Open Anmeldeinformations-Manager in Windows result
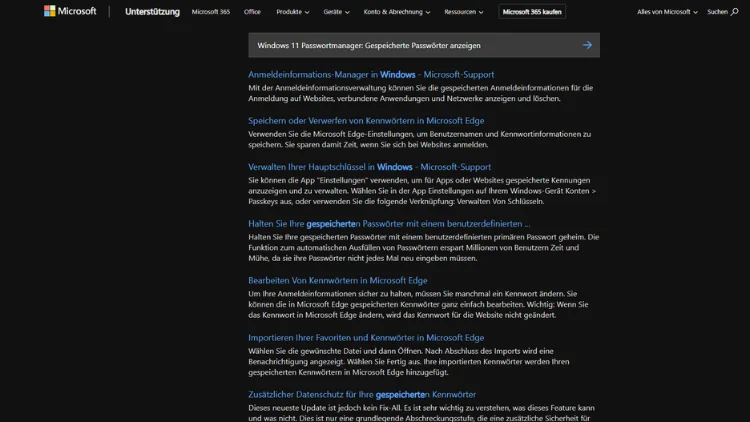This screenshot has width=750, height=422. [x=371, y=74]
